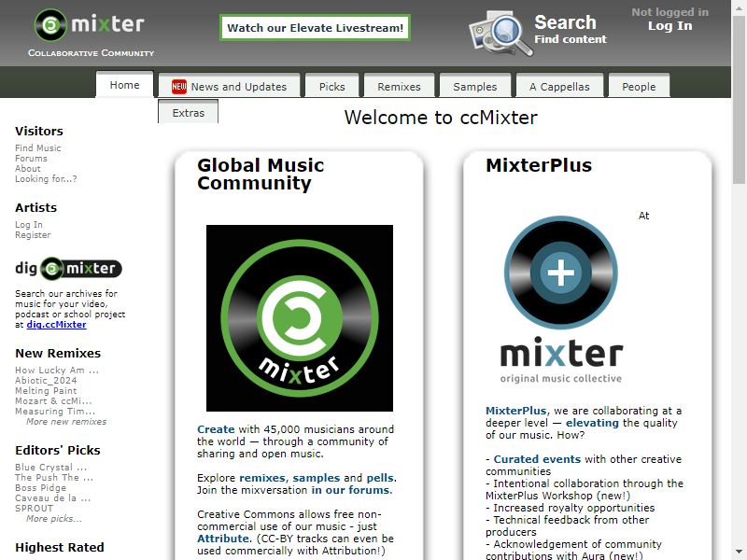
Task: Open the dig ccMixter logo badge
Action: (68, 269)
